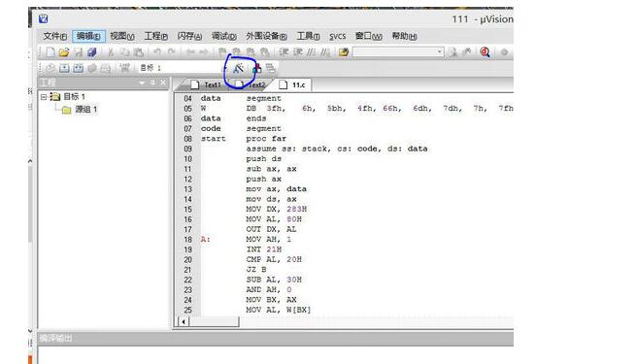Select the 源组 1 folder
This screenshot has height=364, width=636.
click(x=80, y=110)
